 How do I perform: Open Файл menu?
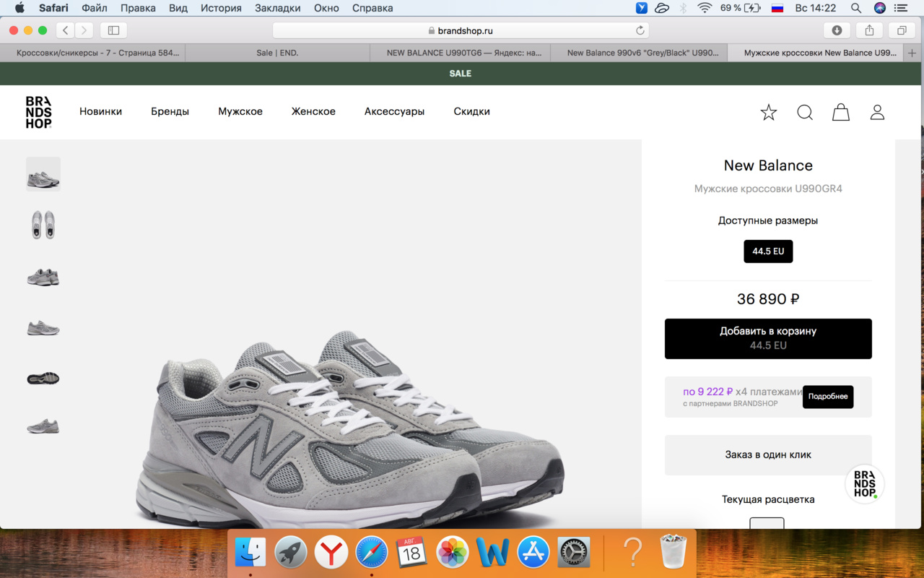coord(95,8)
